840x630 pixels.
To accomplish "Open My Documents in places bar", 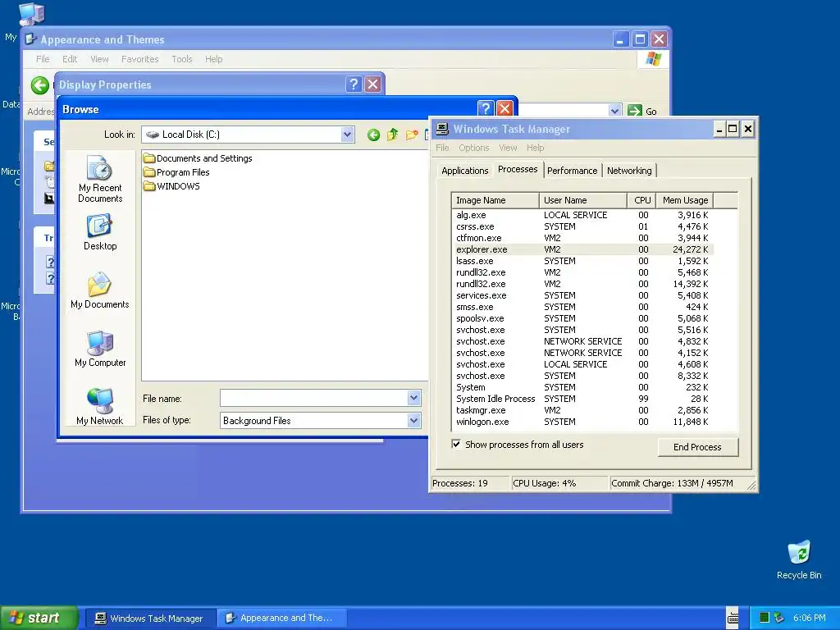I will (99, 290).
